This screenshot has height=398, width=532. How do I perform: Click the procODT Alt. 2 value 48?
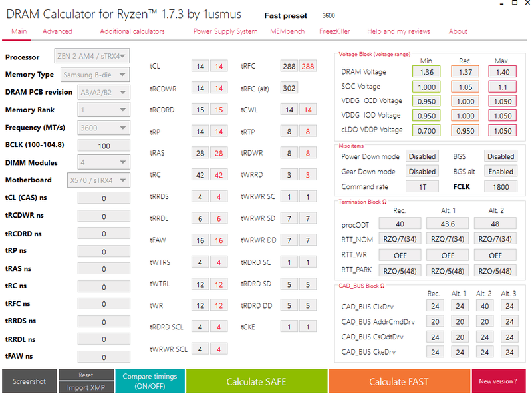[495, 224]
